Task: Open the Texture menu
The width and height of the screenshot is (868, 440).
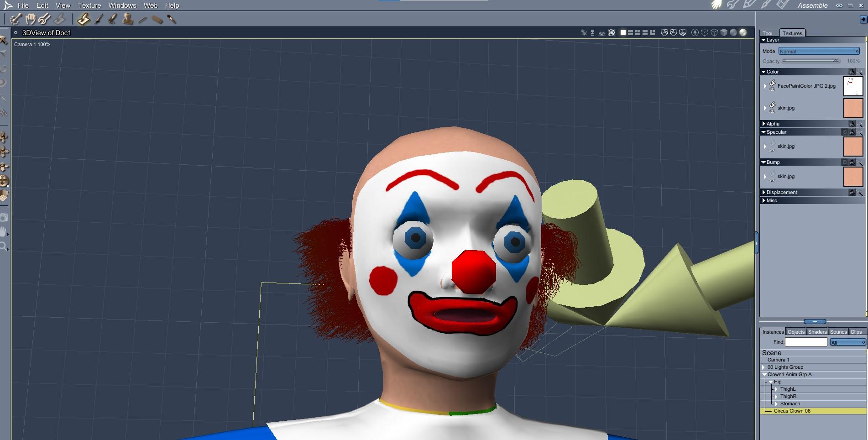Action: point(89,5)
